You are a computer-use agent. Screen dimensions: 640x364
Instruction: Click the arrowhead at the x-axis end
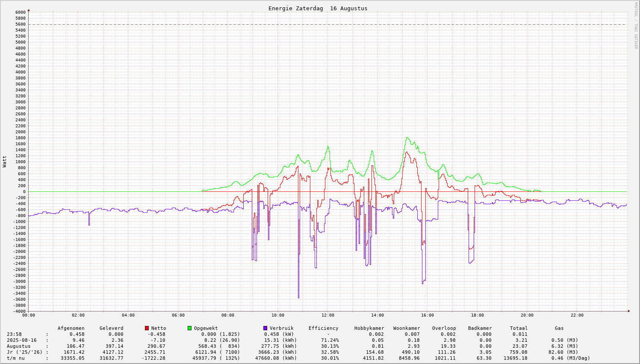(628, 311)
